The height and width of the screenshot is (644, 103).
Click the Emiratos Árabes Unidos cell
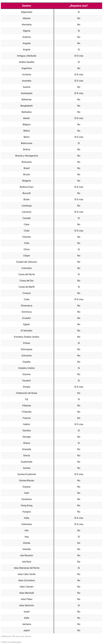27,337
